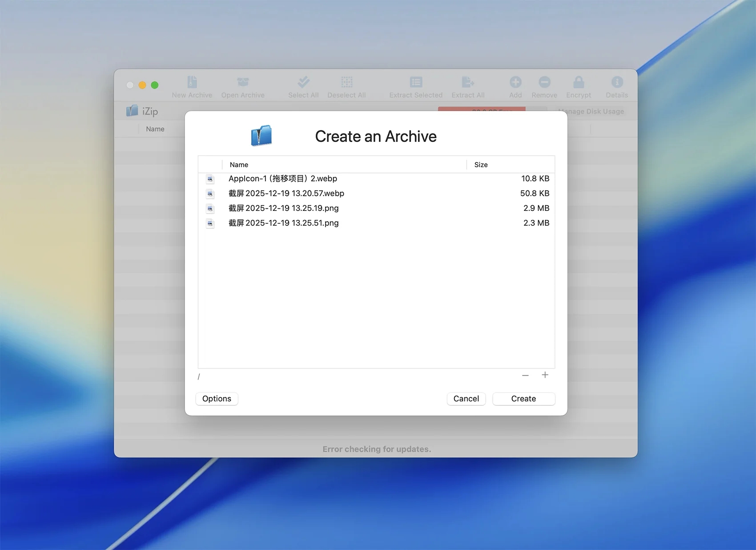The width and height of the screenshot is (756, 550).
Task: Click the Select All checkmark icon
Action: tap(303, 82)
